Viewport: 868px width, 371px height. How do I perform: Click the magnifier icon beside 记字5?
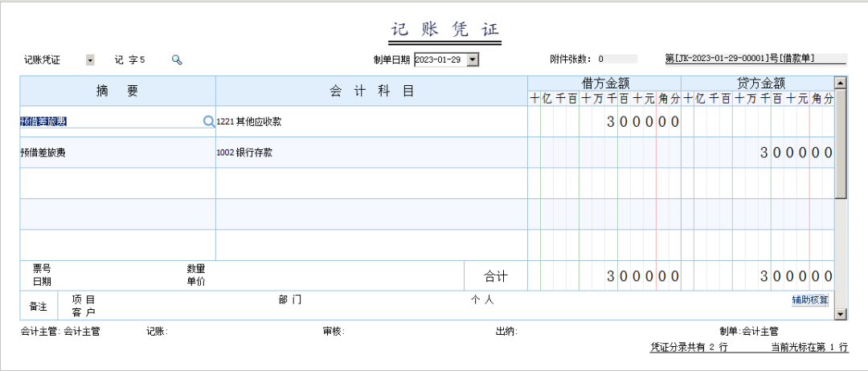tap(177, 59)
